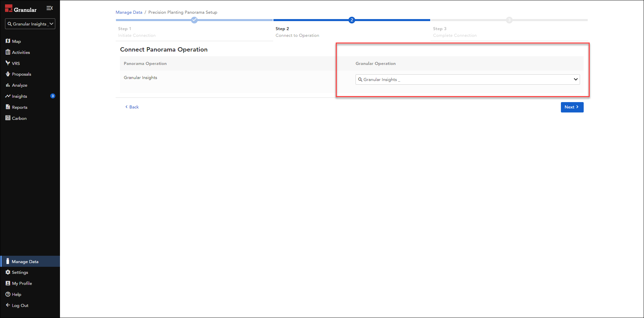Click the chevron in sidebar operation selector
This screenshot has height=318, width=644.
coord(51,24)
